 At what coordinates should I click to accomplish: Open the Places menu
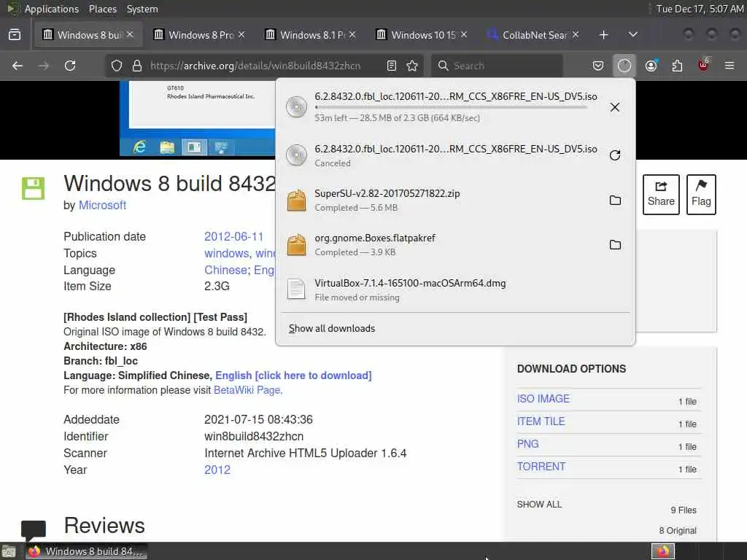pos(102,9)
